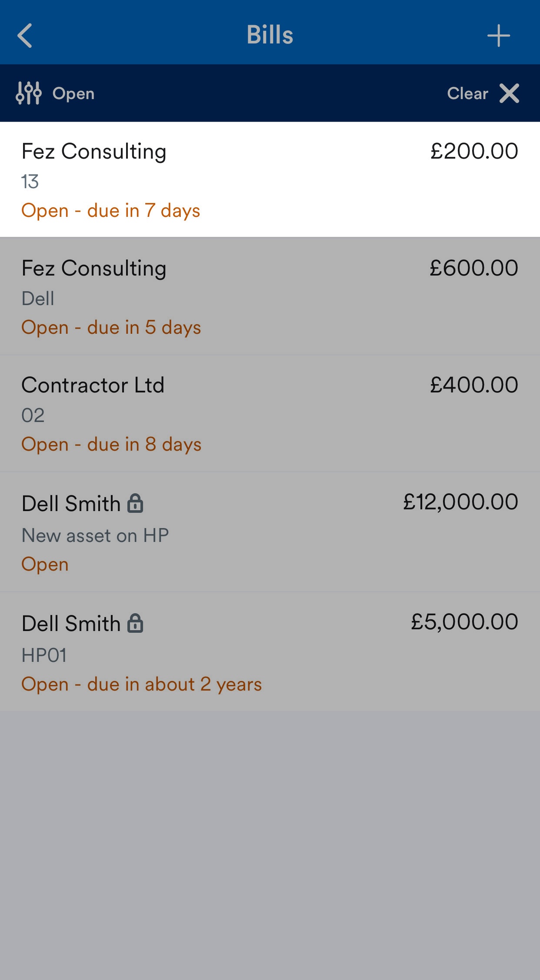Tap the Bills page title

pyautogui.click(x=270, y=35)
